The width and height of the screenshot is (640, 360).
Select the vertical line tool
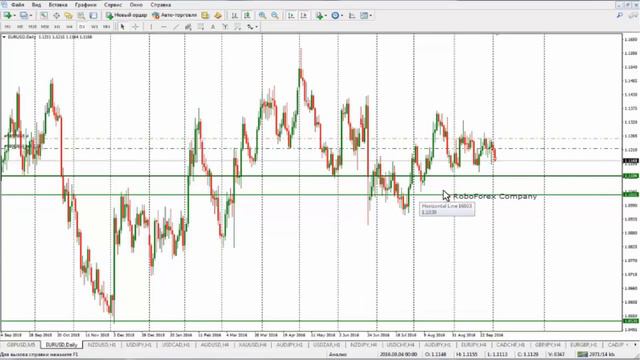(x=151, y=27)
